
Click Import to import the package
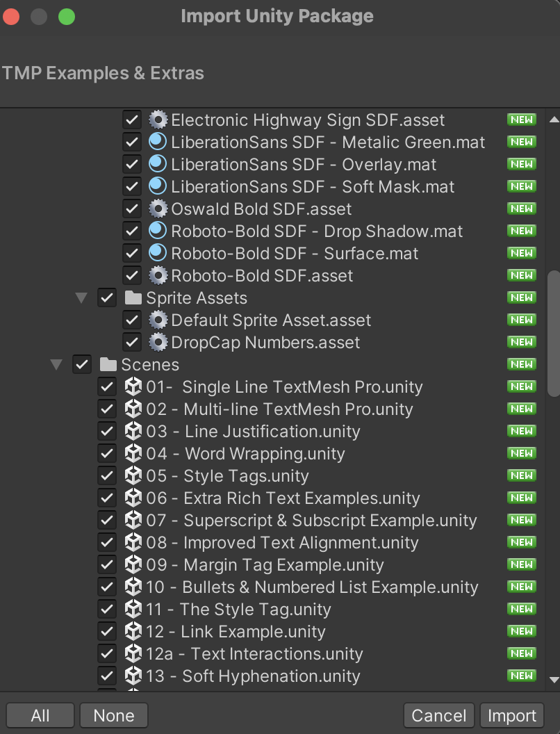pos(512,715)
